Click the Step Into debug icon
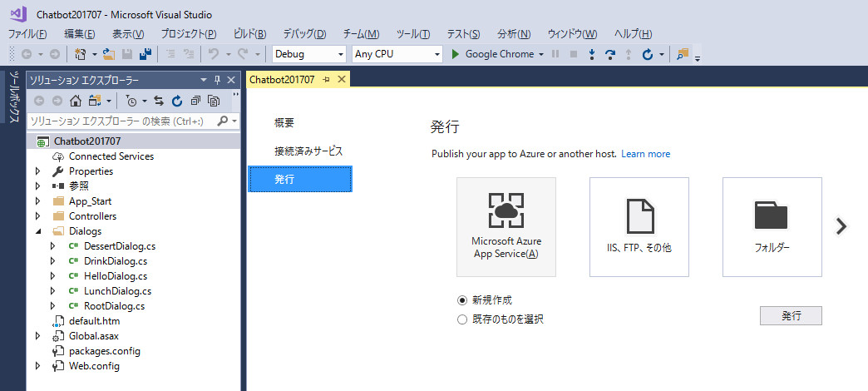Screen dimensions: 868x391 [592, 54]
